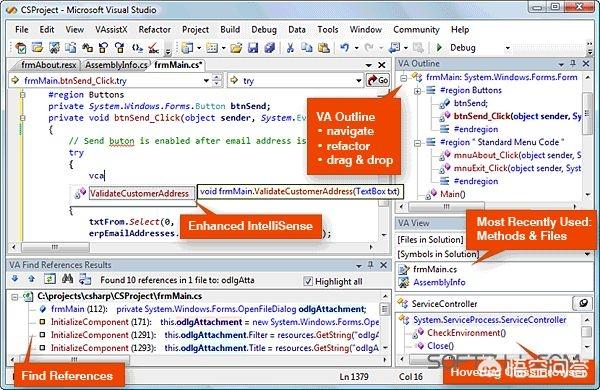Click the Files in Solution field
The image size is (600, 390).
(x=430, y=240)
